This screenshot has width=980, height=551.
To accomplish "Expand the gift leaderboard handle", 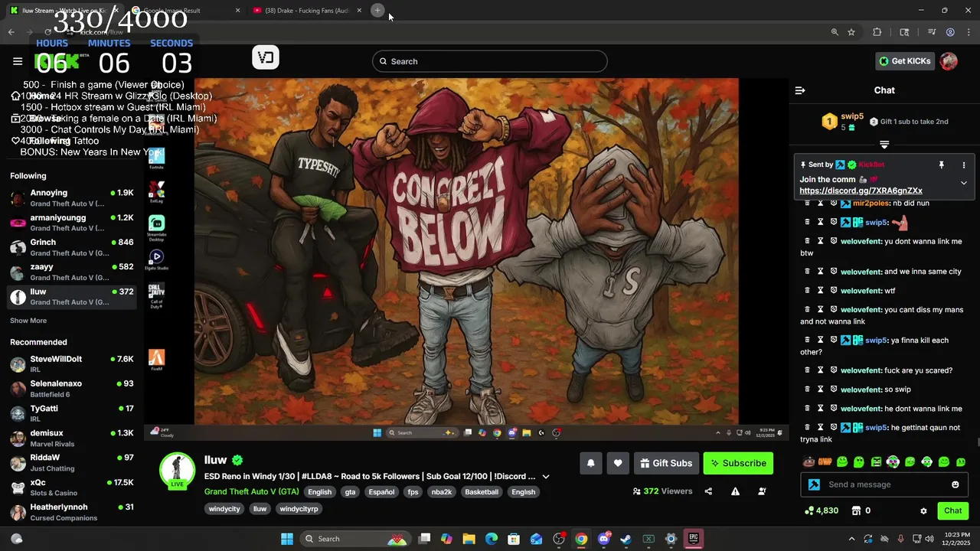I will [x=884, y=144].
